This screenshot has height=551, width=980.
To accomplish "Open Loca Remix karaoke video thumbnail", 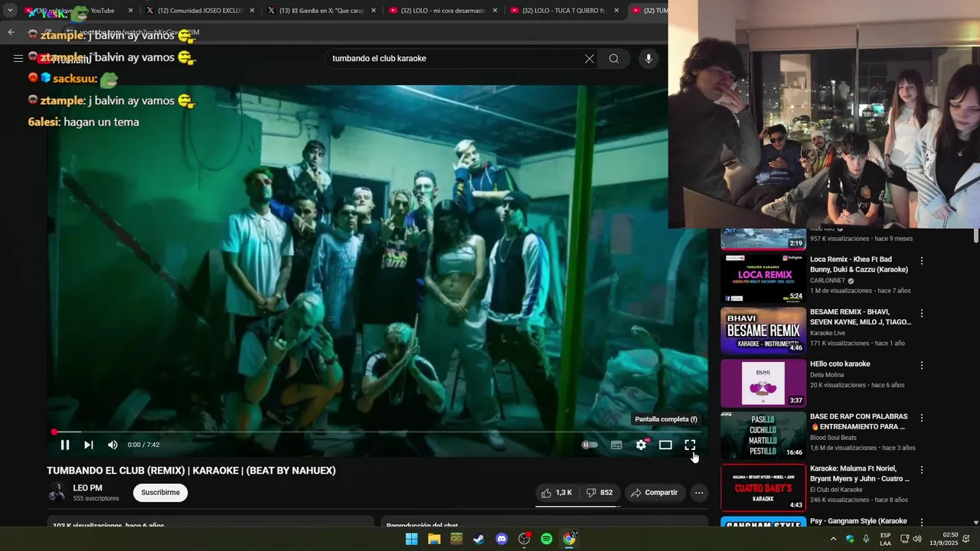I will tap(763, 279).
